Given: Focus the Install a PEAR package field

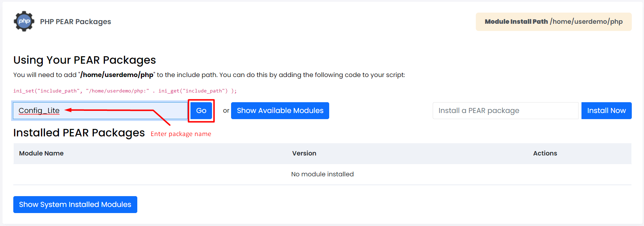Looking at the screenshot, I should pos(505,110).
